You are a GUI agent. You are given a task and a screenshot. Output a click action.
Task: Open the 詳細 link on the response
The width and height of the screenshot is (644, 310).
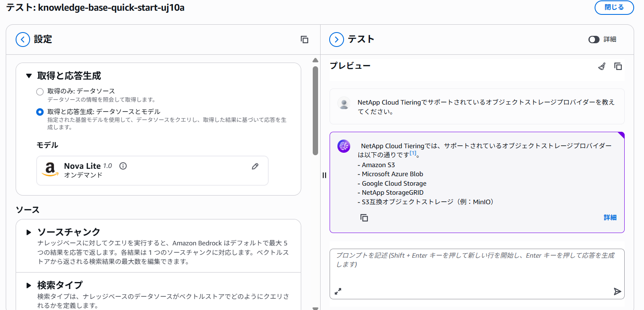(x=610, y=218)
